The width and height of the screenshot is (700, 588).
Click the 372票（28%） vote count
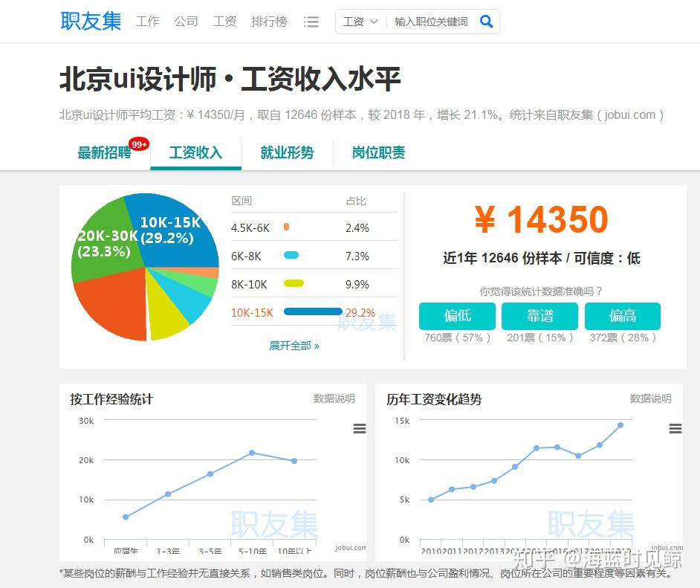coord(623,337)
